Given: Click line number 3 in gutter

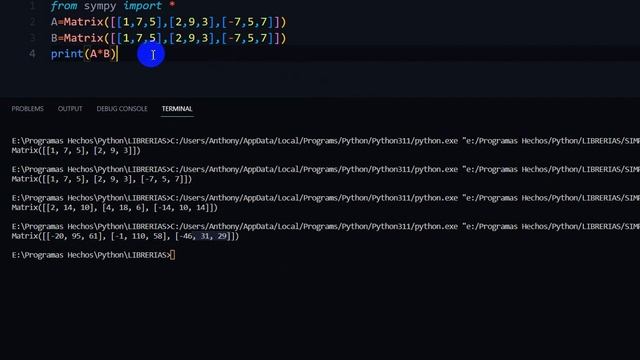Looking at the screenshot, I should [32, 38].
